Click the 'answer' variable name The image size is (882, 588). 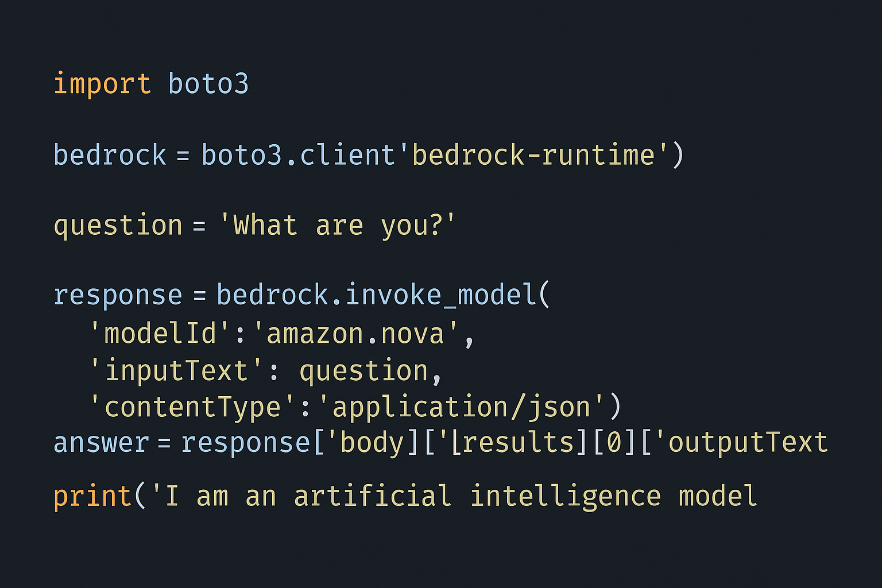point(101,443)
